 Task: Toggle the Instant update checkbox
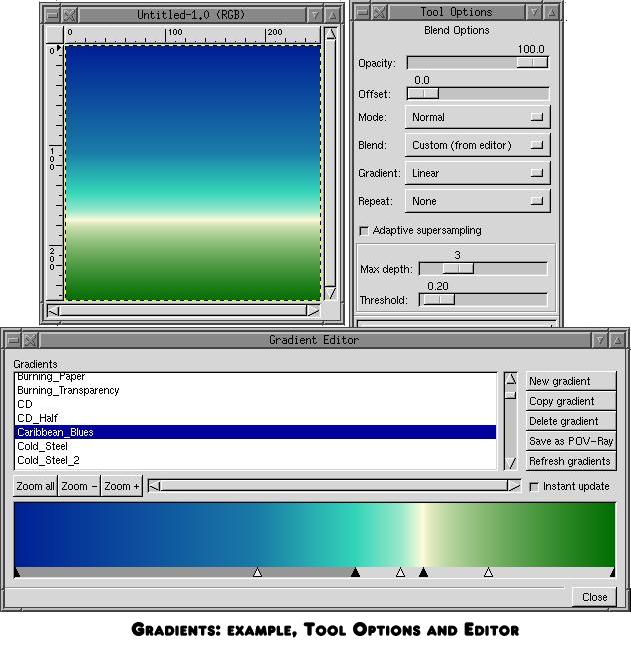pos(534,487)
